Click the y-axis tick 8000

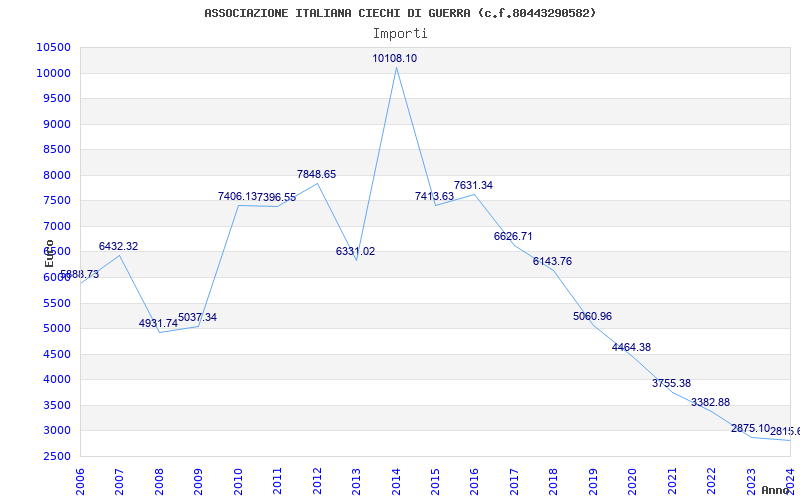point(56,175)
